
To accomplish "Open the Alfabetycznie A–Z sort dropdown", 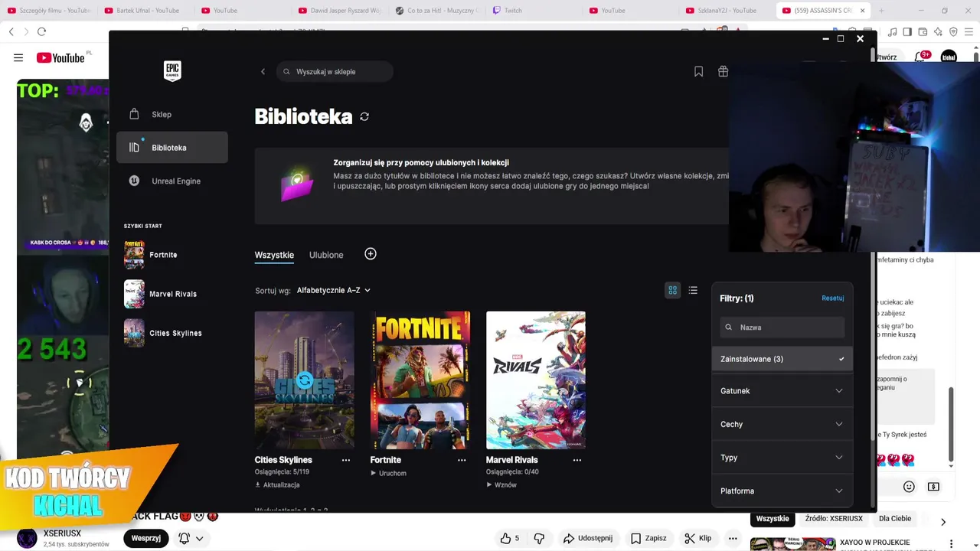I will coord(333,290).
